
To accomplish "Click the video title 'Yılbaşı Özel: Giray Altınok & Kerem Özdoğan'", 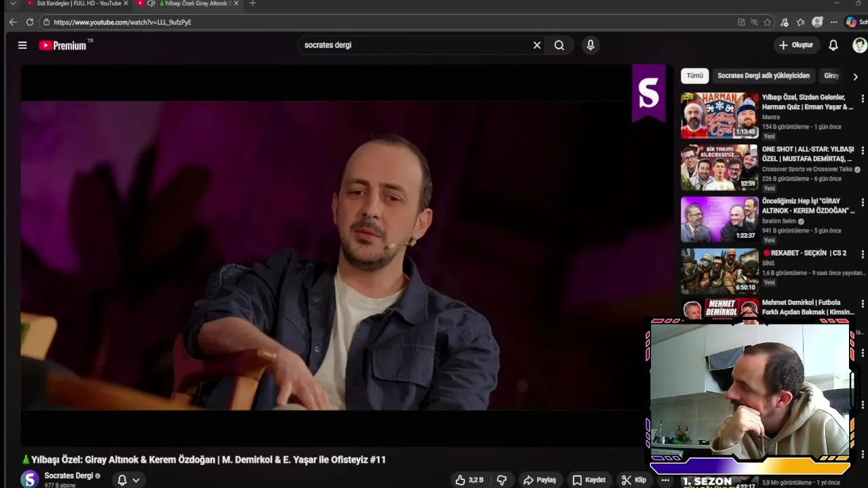I will pyautogui.click(x=203, y=460).
